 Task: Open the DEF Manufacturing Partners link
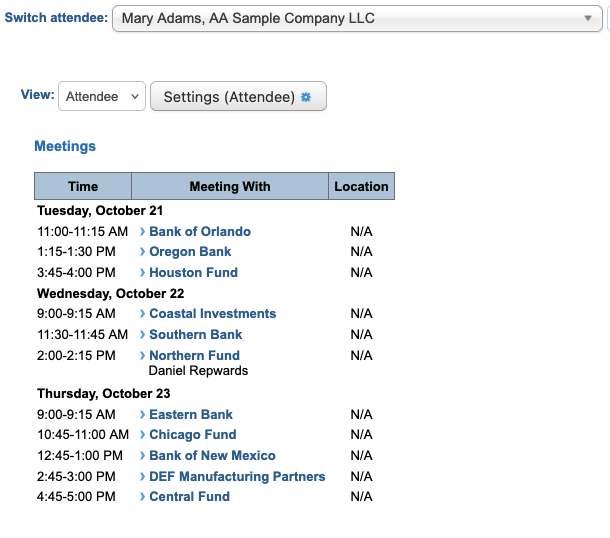[237, 476]
